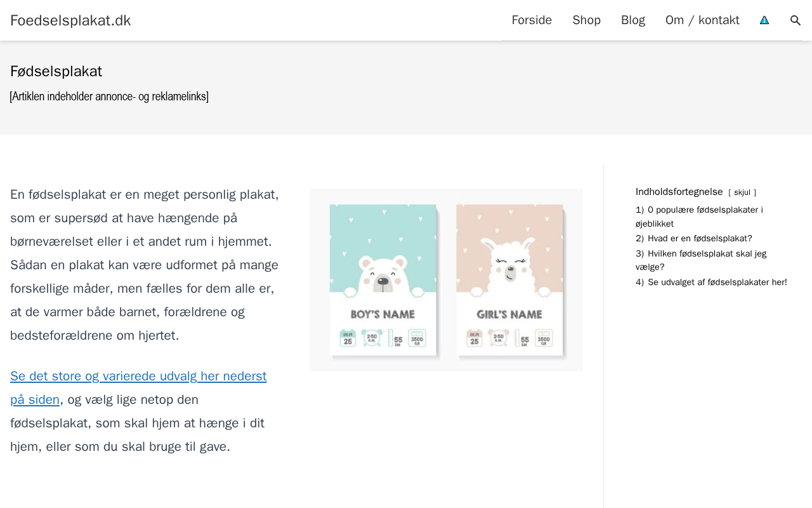
Task: Click the alarm clock icon on boy's poster
Action: [x=372, y=337]
